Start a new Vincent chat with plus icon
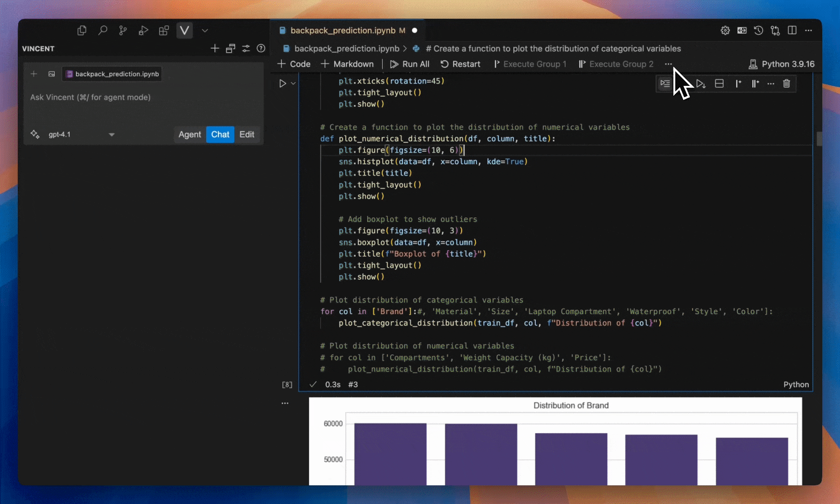This screenshot has width=840, height=504. (215, 48)
